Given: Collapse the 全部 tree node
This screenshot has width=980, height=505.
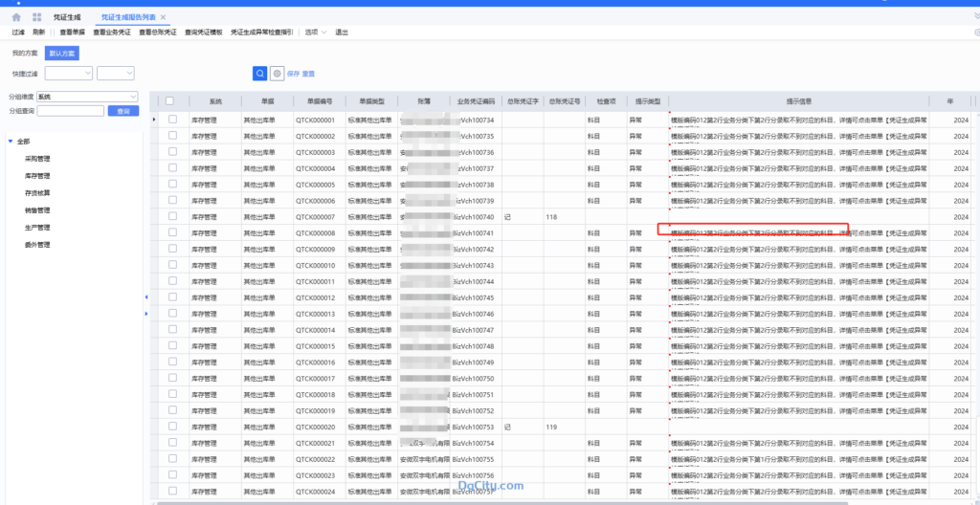Looking at the screenshot, I should 11,142.
